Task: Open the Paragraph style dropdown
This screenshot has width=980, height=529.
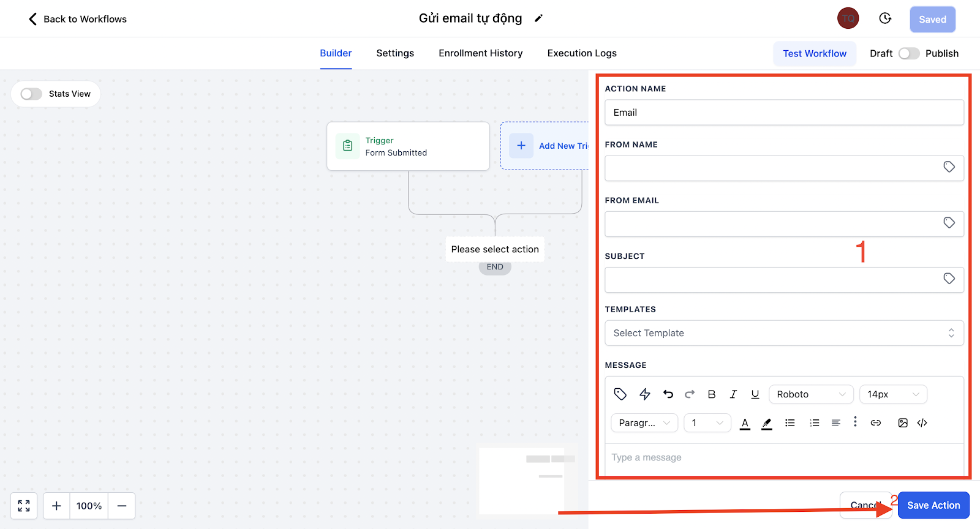Action: [644, 423]
